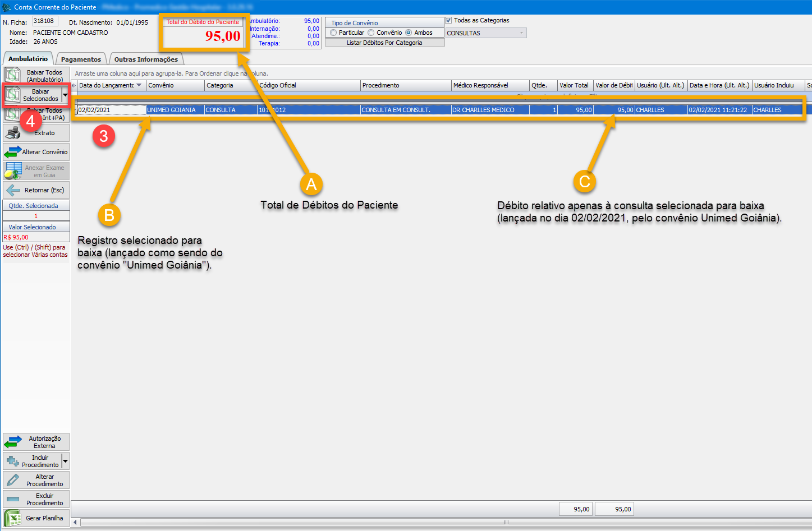Click the Autorização Externa icon
812x531 pixels.
click(x=12, y=442)
